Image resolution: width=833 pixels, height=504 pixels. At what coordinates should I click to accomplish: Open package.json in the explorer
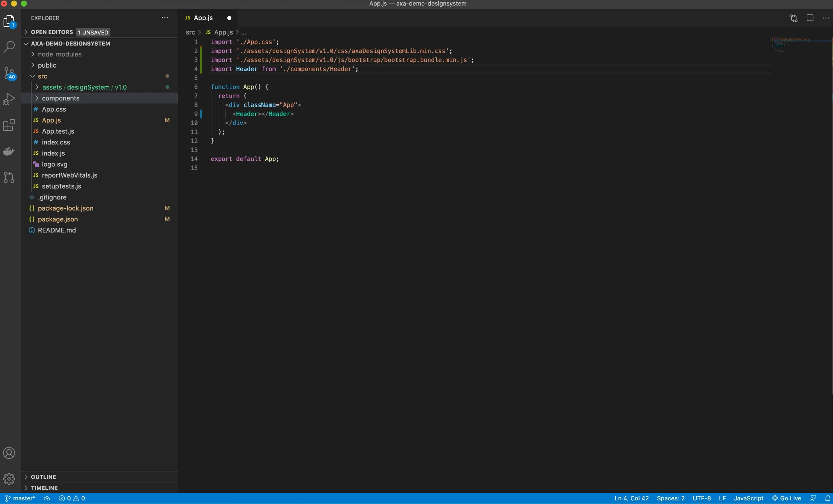[57, 219]
